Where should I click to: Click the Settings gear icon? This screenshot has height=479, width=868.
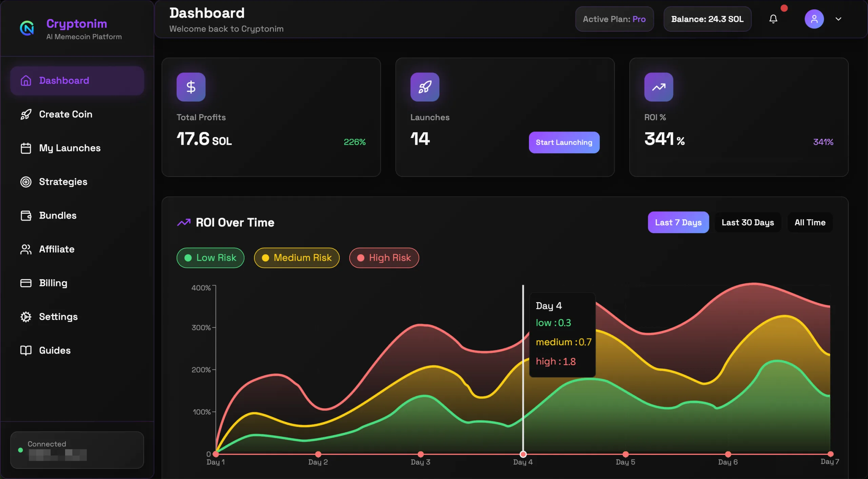26,317
